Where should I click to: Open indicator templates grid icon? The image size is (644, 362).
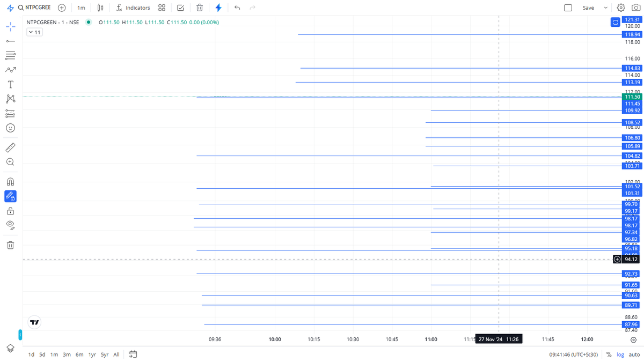pos(162,8)
